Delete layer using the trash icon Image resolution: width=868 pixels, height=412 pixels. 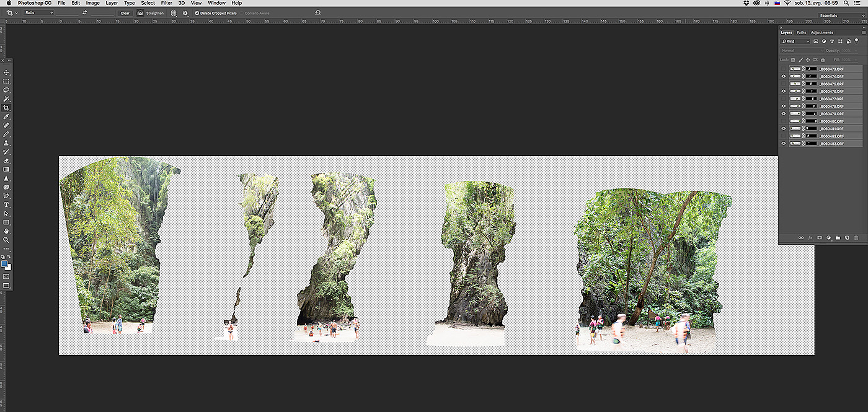pyautogui.click(x=856, y=237)
